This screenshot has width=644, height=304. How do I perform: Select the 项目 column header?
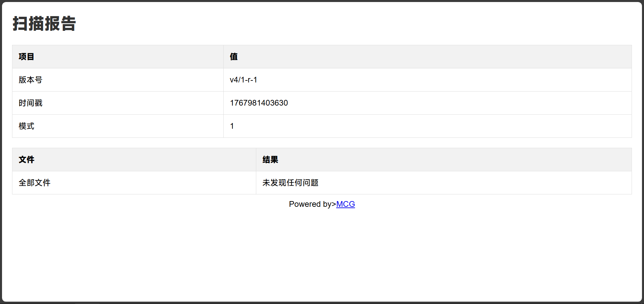pyautogui.click(x=26, y=57)
